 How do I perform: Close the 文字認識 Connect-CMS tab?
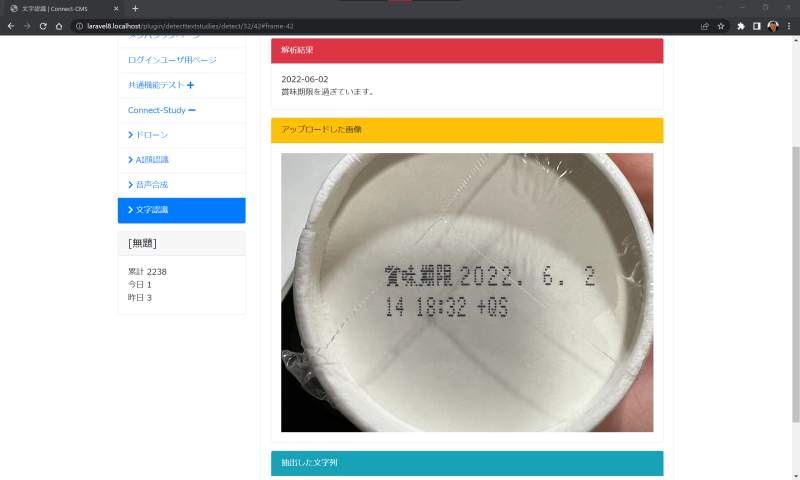point(116,9)
